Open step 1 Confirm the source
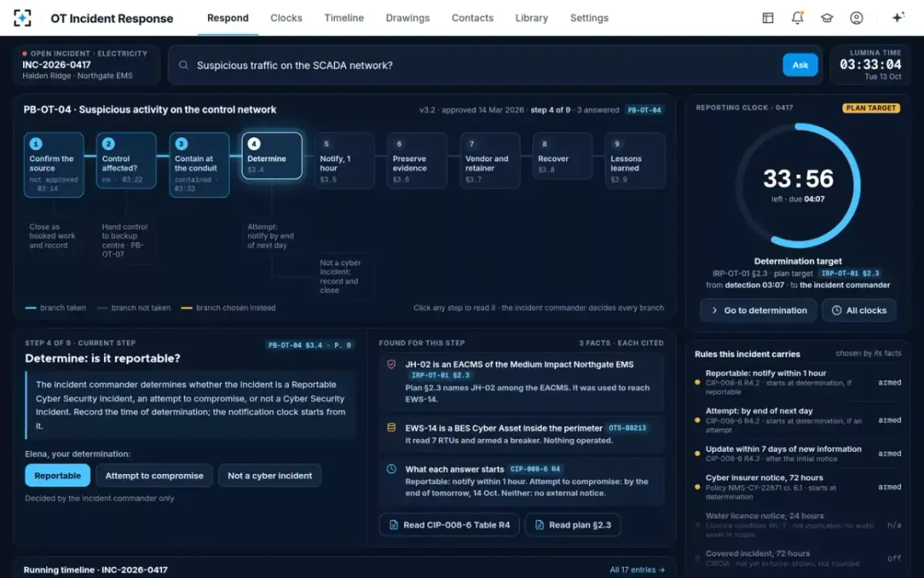The image size is (924, 578). click(x=54, y=165)
